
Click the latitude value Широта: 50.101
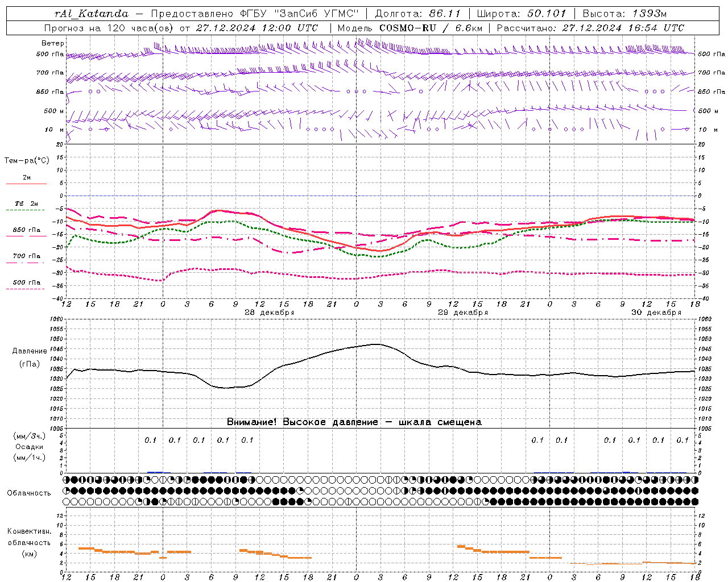(522, 14)
